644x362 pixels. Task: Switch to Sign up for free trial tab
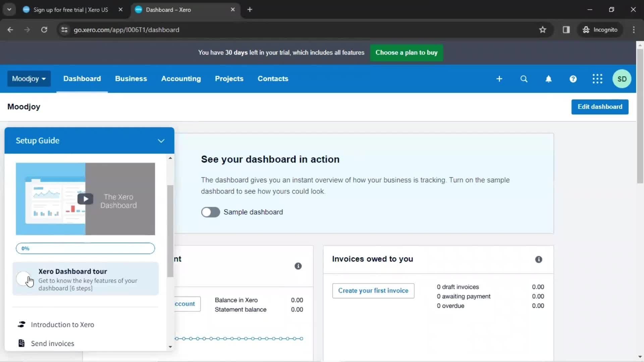coord(71,10)
